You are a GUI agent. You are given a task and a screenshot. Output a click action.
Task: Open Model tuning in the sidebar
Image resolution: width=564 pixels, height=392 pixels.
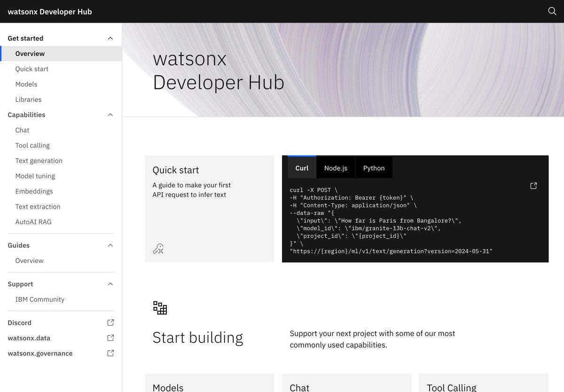coord(61,176)
